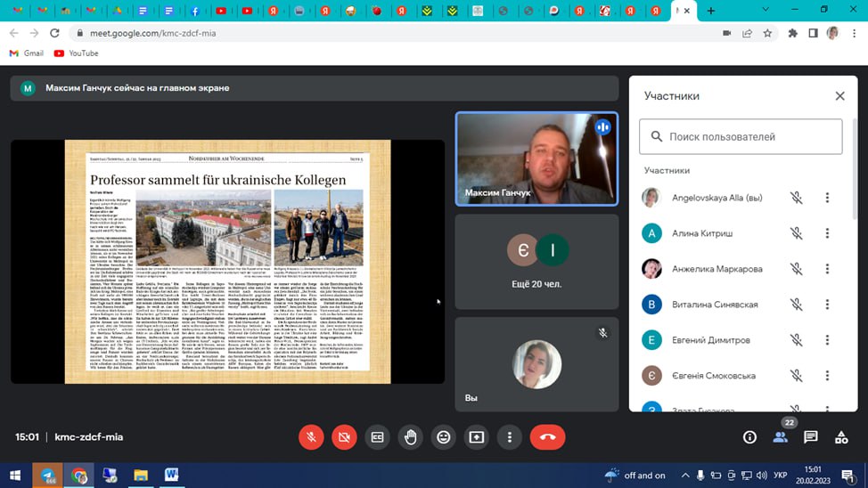Open more options for Евгений Димитров
The width and height of the screenshot is (868, 488).
tap(827, 340)
